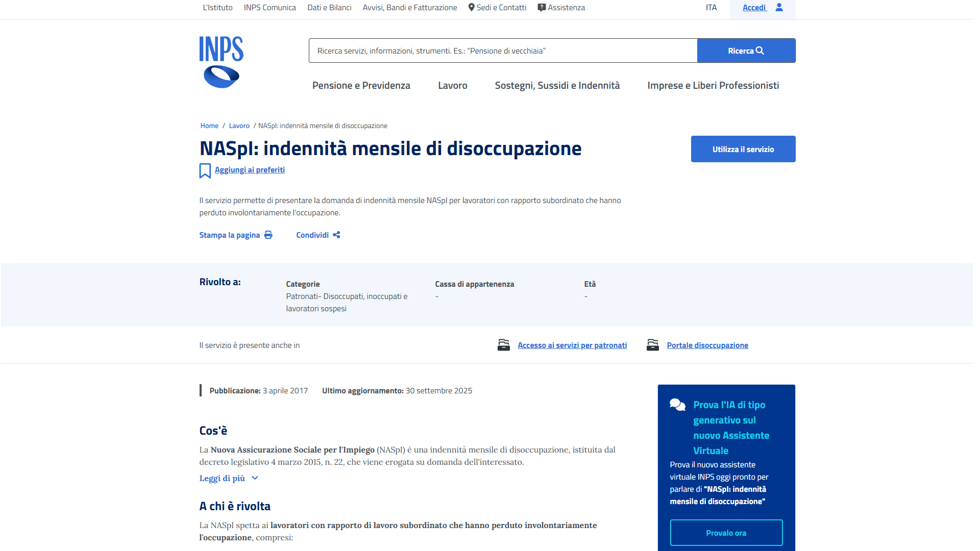Click the Assistenza link in top bar
This screenshot has width=980, height=551.
coord(567,8)
